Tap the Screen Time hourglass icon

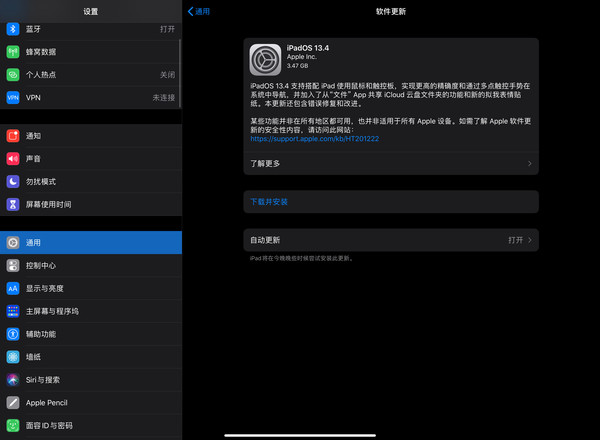(13, 204)
